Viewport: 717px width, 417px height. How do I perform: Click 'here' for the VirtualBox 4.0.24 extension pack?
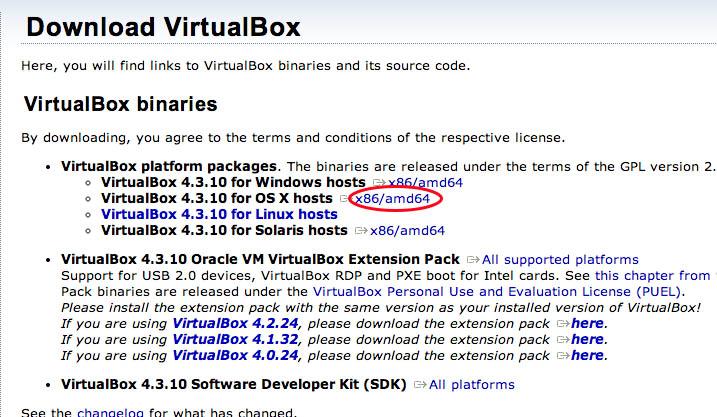[x=588, y=356]
